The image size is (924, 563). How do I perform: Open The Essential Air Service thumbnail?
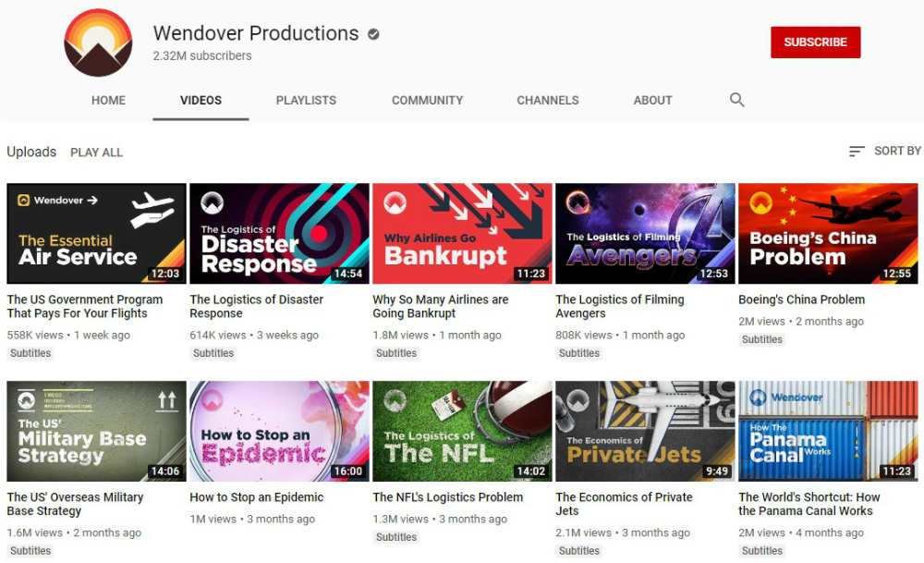(96, 233)
